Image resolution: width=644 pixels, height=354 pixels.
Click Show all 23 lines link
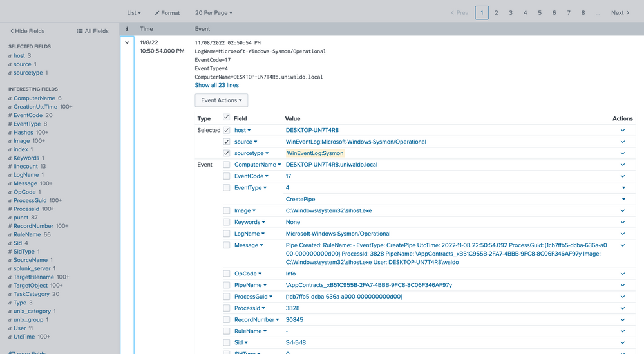point(216,85)
